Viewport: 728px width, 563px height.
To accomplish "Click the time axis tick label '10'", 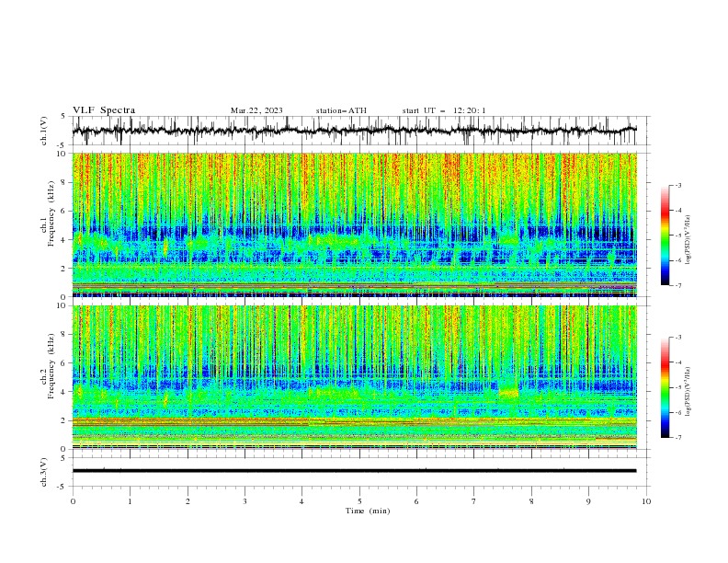I will tap(646, 501).
